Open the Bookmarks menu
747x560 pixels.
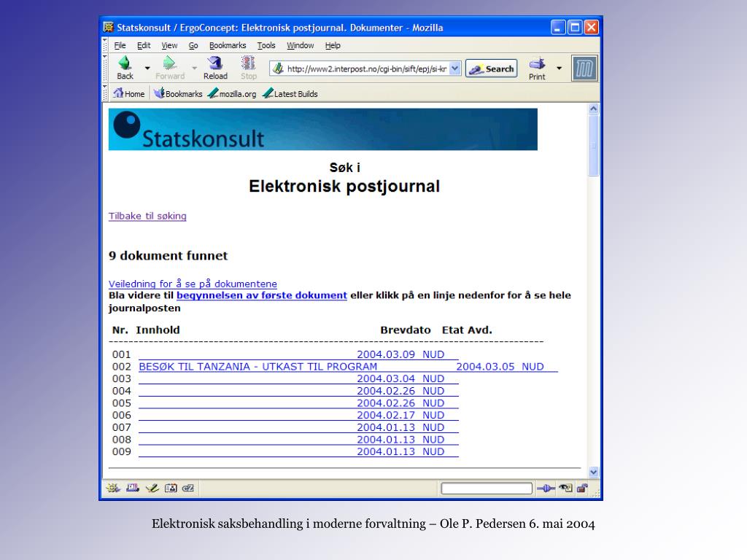tap(228, 45)
